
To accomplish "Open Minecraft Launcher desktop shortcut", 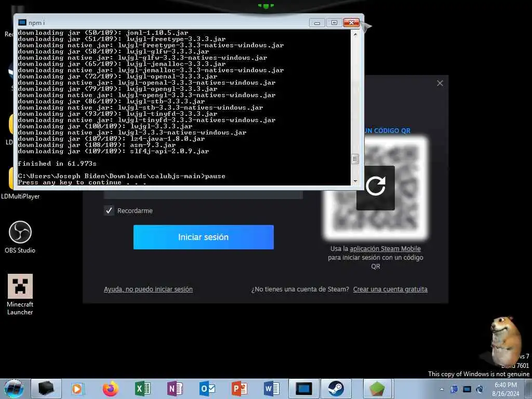I will [20, 295].
